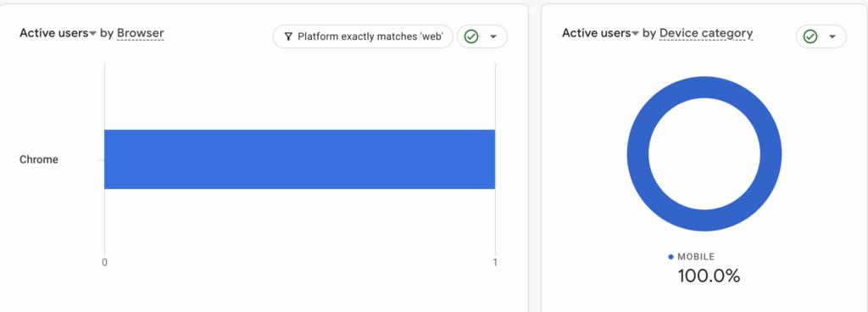Click the funnel filter icon

288,36
